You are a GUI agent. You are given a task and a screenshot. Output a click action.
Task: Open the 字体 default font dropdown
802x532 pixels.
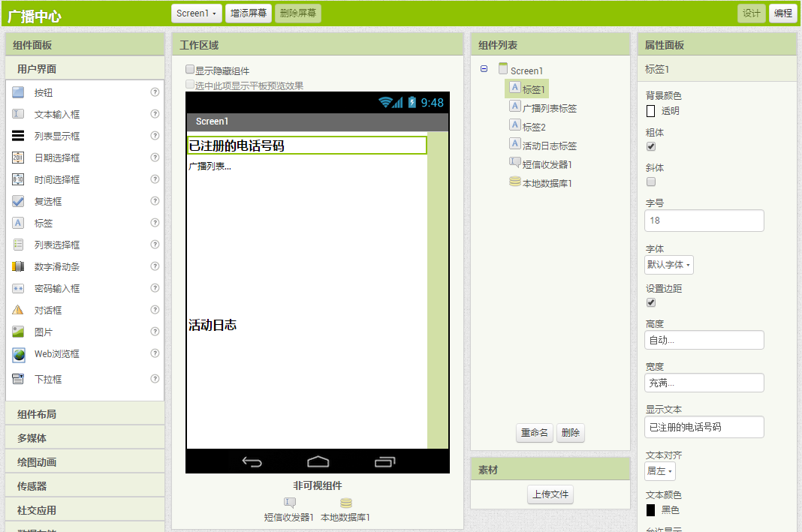pyautogui.click(x=669, y=264)
